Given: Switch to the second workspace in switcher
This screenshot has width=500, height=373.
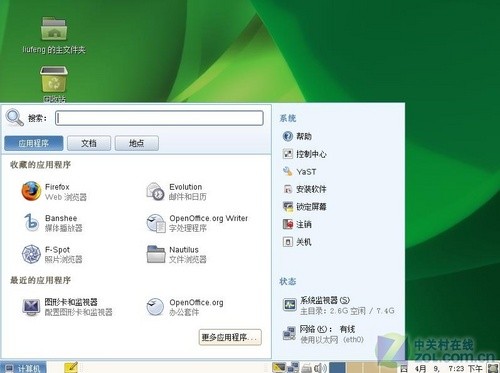Looking at the screenshot, I should [355, 367].
